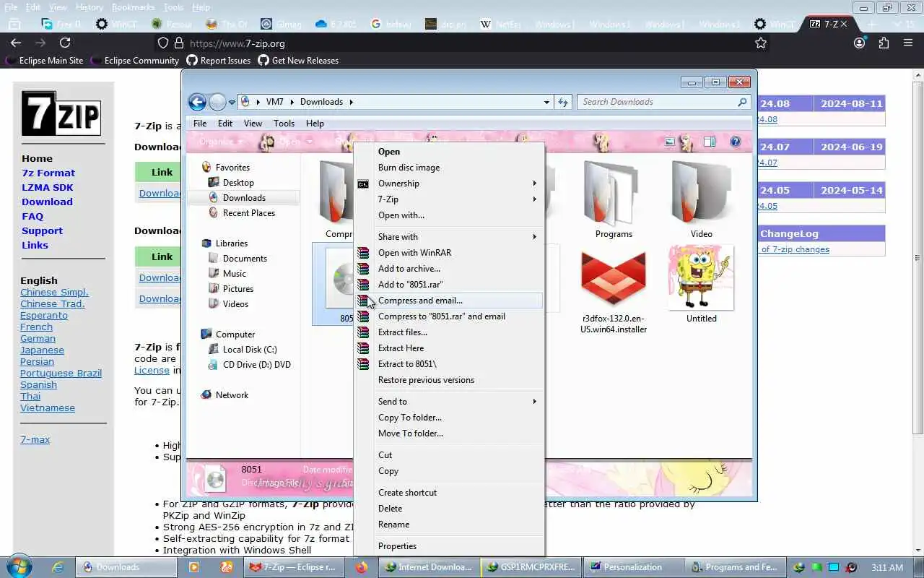Viewport: 924px width, 578px height.
Task: Click the Firefox bookmark star icon
Action: click(x=760, y=43)
